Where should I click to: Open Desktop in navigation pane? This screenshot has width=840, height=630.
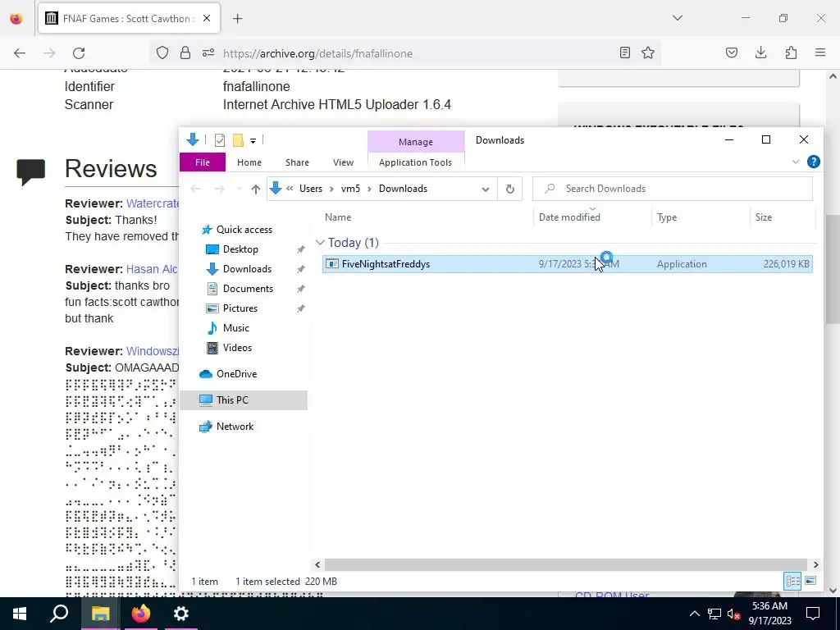click(240, 249)
